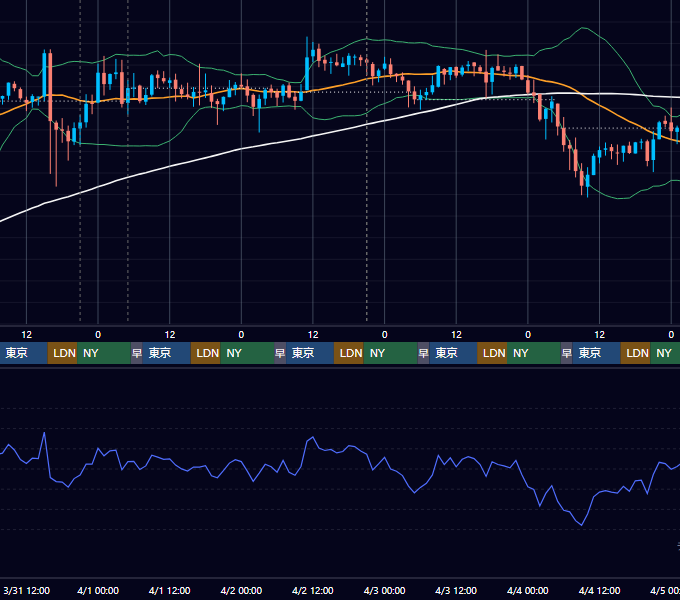Click the 東京 session block on 3/31
Image resolution: width=680 pixels, height=600 pixels.
click(x=23, y=353)
